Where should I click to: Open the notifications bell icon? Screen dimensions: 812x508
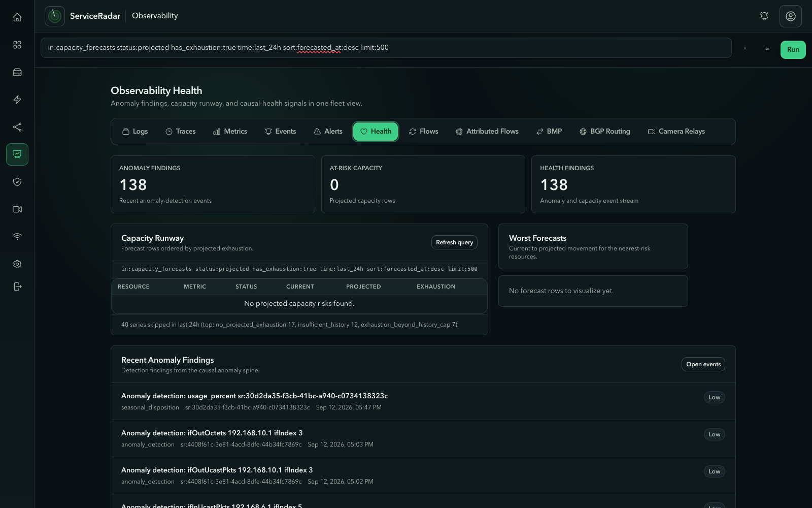(x=764, y=16)
